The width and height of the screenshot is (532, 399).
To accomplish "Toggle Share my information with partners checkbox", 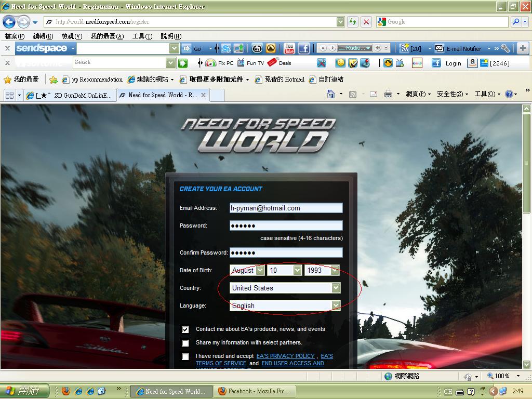I will (185, 343).
